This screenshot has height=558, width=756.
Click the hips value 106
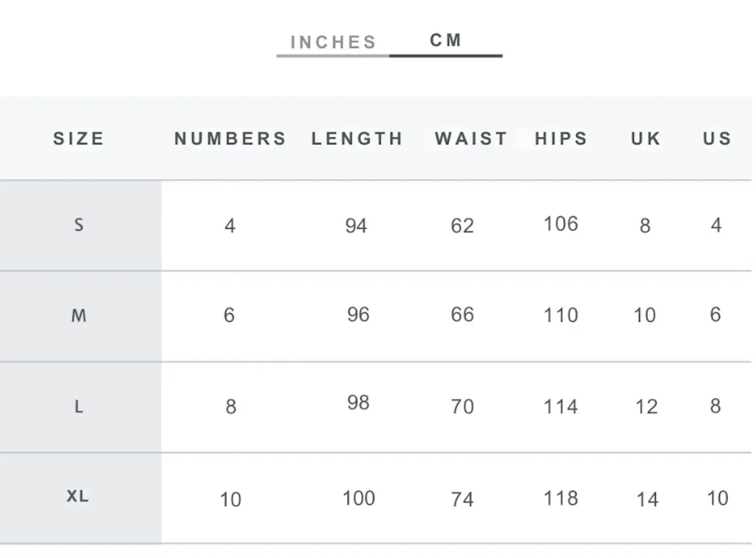[x=561, y=223]
